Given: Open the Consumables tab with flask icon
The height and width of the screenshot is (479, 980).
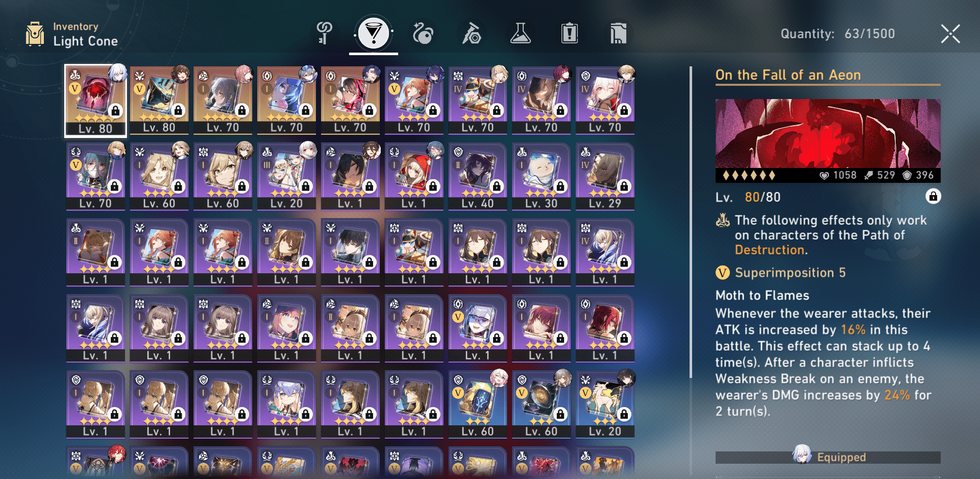Looking at the screenshot, I should tap(521, 34).
